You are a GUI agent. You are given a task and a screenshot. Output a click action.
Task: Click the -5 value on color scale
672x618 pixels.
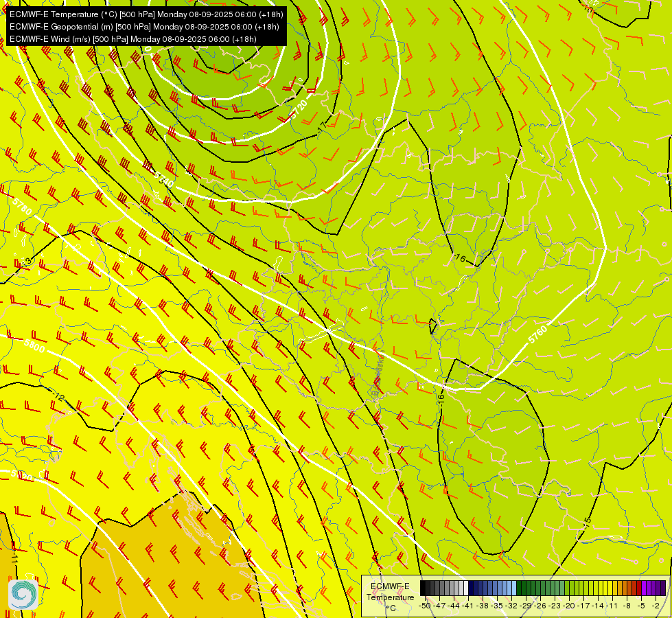coord(642,606)
